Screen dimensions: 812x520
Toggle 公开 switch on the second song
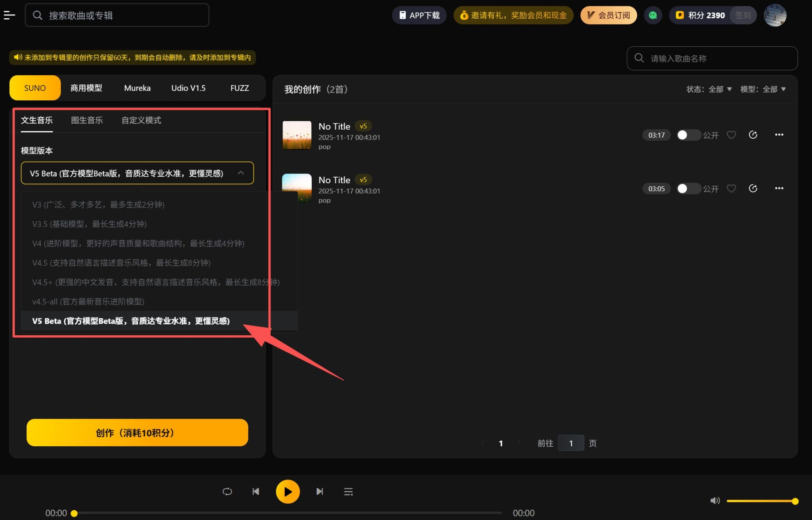click(x=689, y=188)
